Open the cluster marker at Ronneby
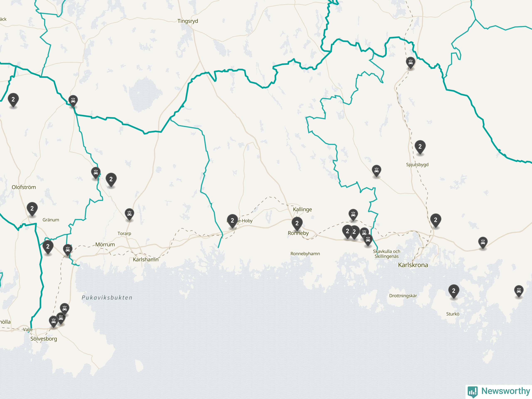Viewport: 532px width, 399px height. 297,223
